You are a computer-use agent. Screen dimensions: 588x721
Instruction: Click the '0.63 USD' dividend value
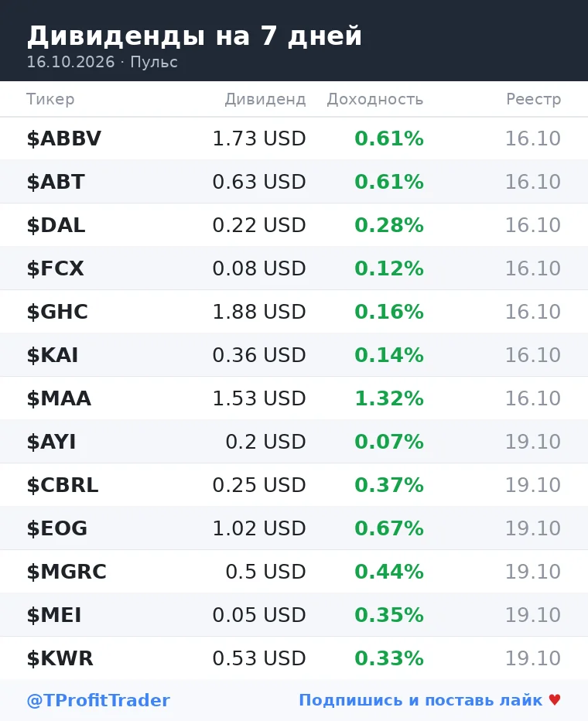(x=259, y=182)
